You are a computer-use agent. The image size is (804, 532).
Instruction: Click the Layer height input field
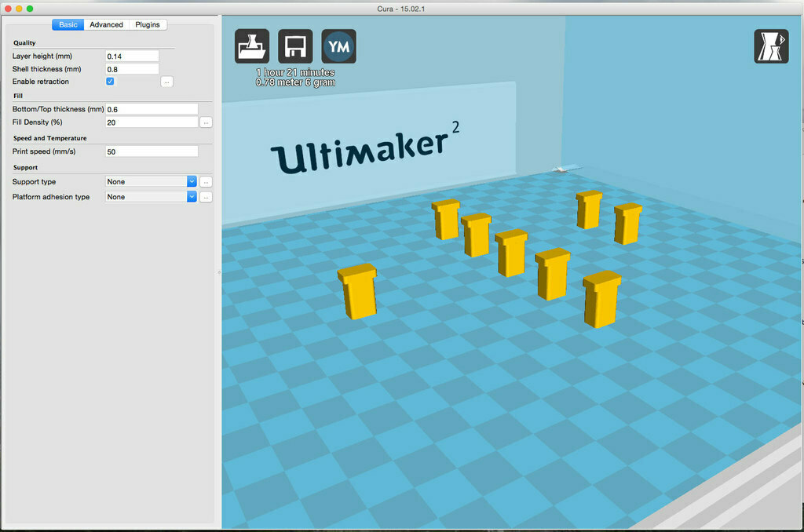[132, 56]
